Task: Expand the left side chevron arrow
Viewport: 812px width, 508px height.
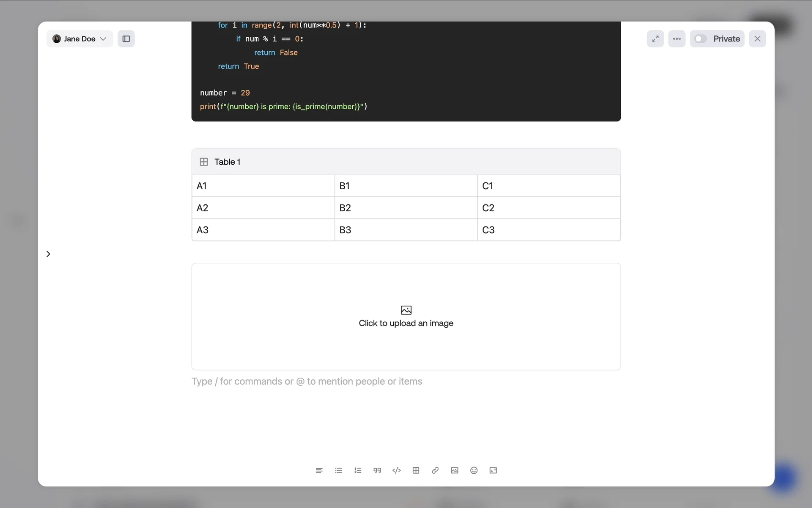Action: click(48, 254)
